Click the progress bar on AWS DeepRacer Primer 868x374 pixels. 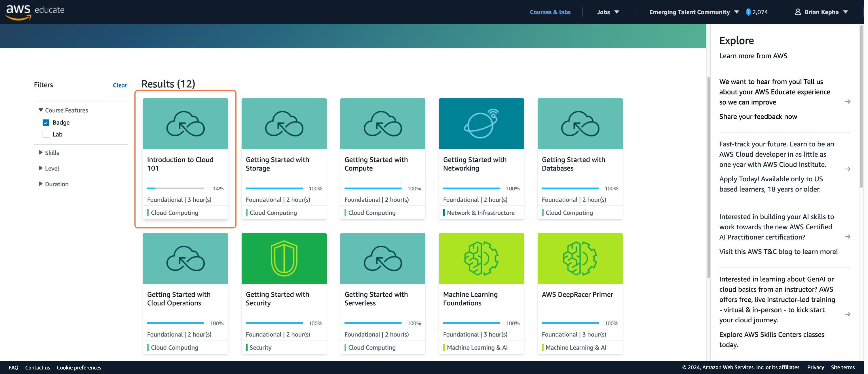(x=570, y=323)
